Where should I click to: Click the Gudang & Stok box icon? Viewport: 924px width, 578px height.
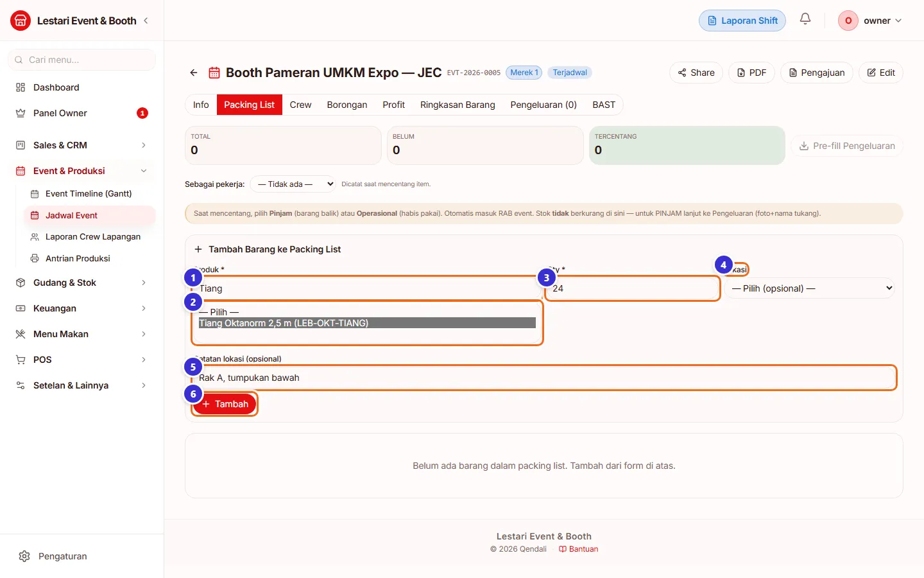(21, 283)
